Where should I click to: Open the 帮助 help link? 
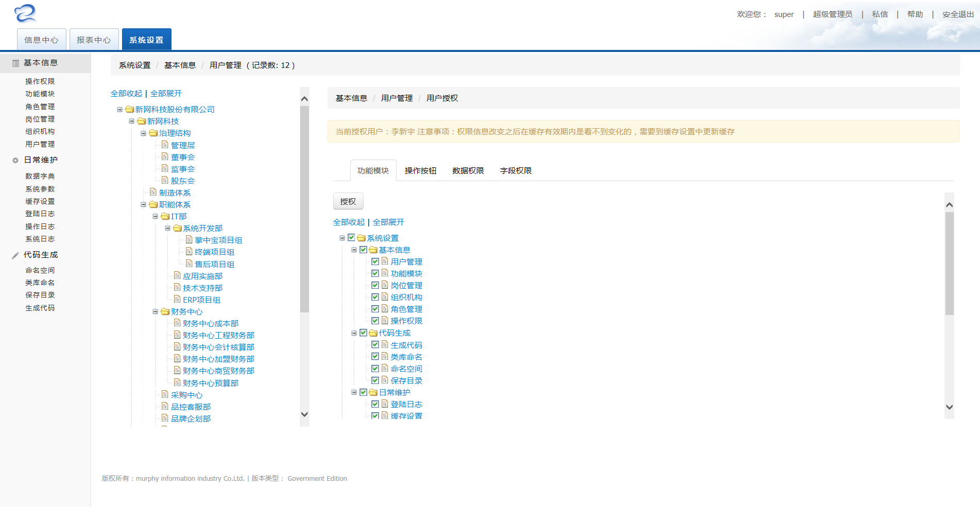click(x=915, y=14)
